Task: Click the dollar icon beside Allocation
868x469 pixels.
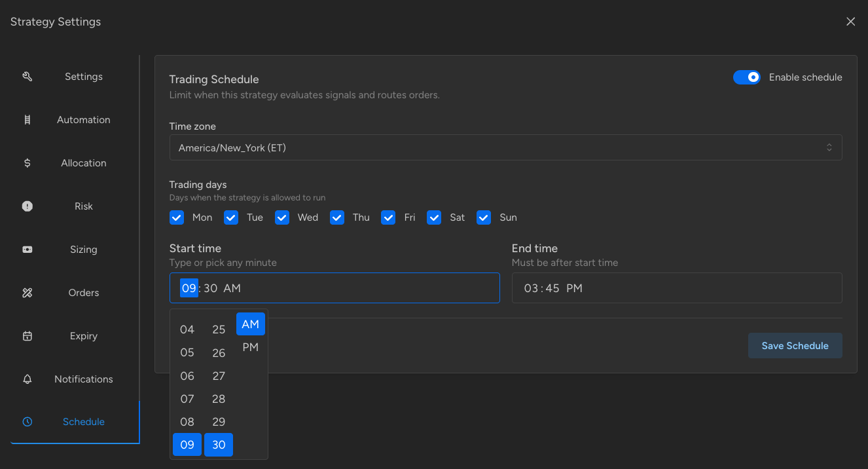Action: tap(27, 163)
